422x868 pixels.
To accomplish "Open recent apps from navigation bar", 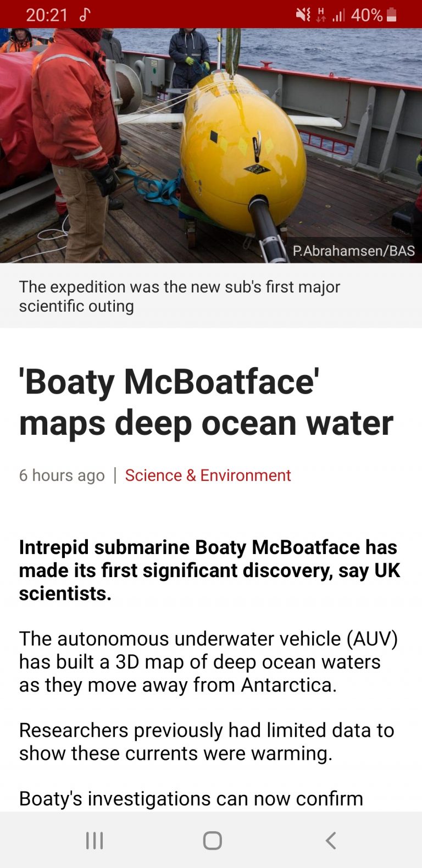I will coord(95,840).
